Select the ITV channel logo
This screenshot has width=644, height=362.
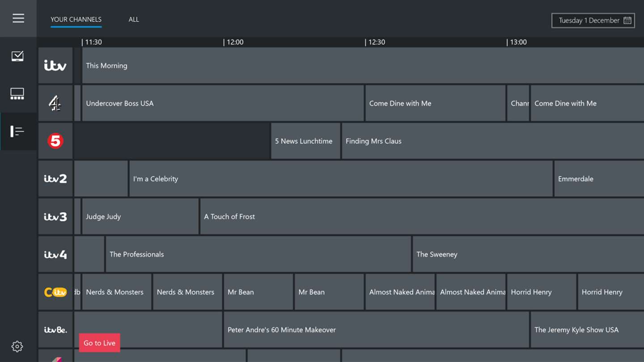(55, 66)
